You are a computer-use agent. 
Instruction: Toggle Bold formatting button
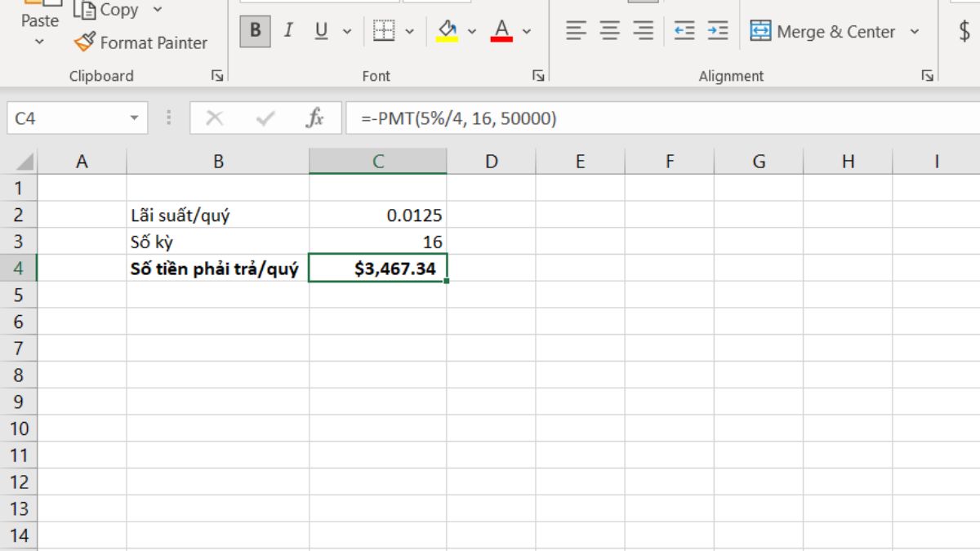[256, 31]
